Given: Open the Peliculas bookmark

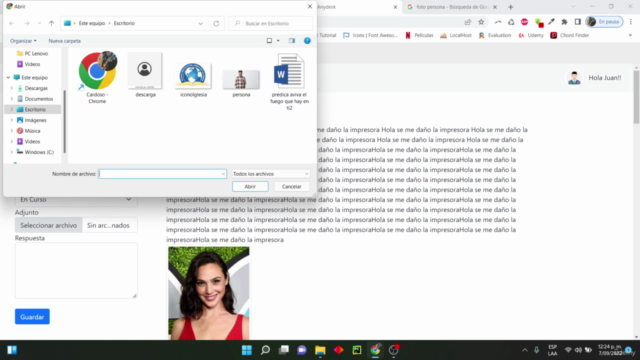Looking at the screenshot, I should click(419, 36).
